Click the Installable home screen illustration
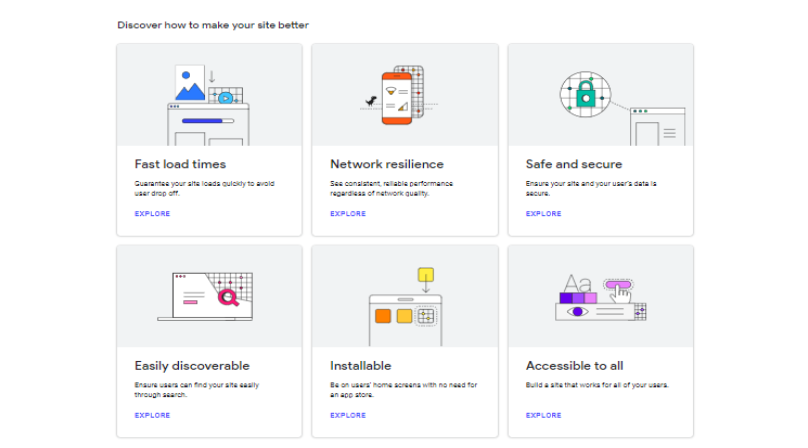This screenshot has width=808, height=448. point(406,307)
